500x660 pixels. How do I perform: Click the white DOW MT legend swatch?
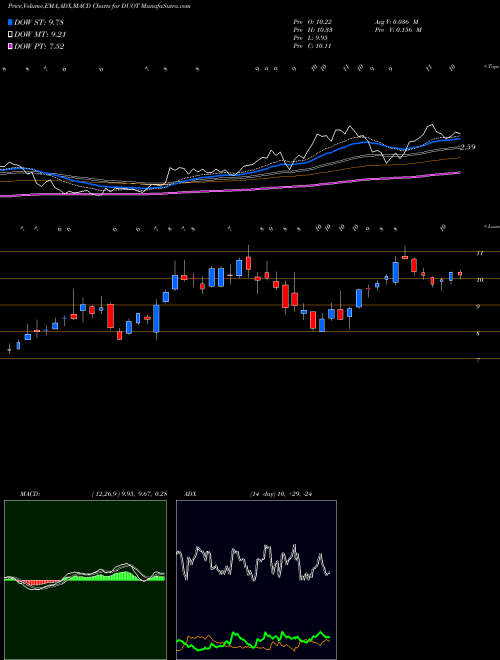(x=10, y=35)
